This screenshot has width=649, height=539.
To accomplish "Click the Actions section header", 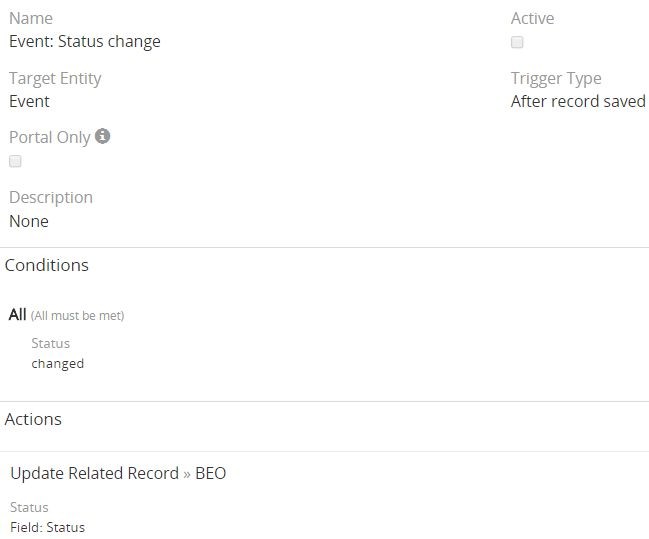I will click(x=33, y=419).
